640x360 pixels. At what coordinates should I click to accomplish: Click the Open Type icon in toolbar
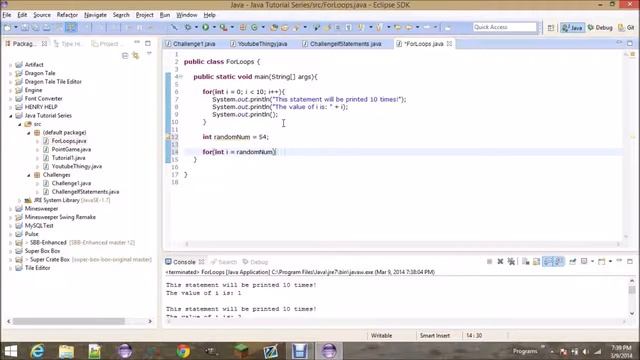click(x=274, y=27)
